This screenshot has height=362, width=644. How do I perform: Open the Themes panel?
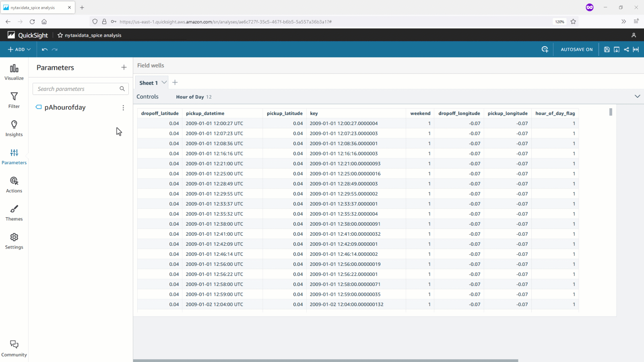point(14,213)
